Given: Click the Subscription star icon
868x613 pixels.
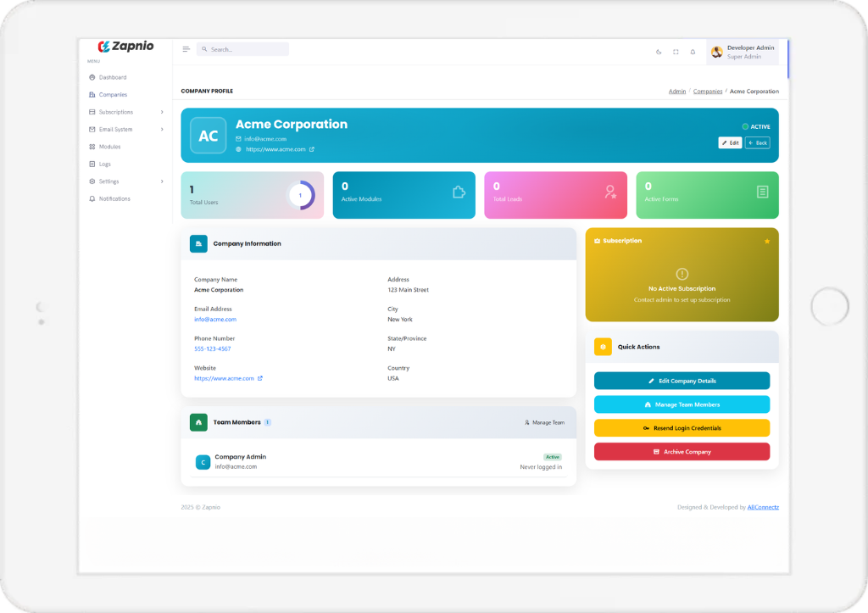Looking at the screenshot, I should tap(767, 241).
